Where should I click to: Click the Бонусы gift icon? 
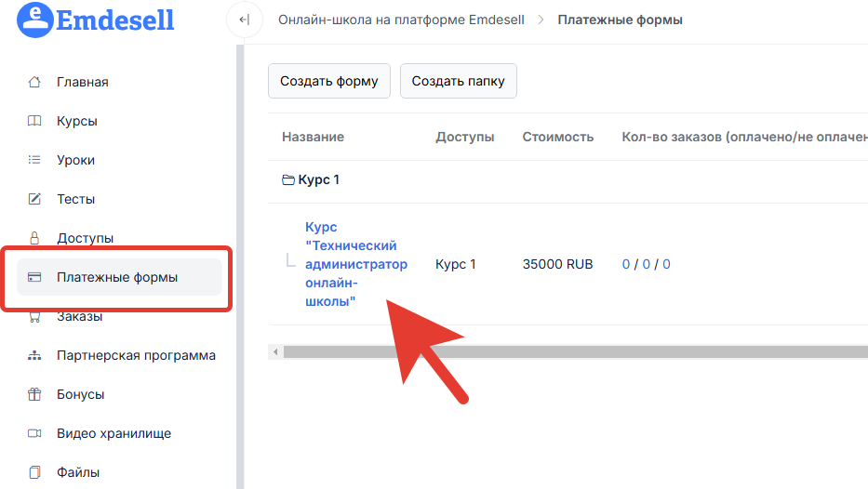coord(34,394)
